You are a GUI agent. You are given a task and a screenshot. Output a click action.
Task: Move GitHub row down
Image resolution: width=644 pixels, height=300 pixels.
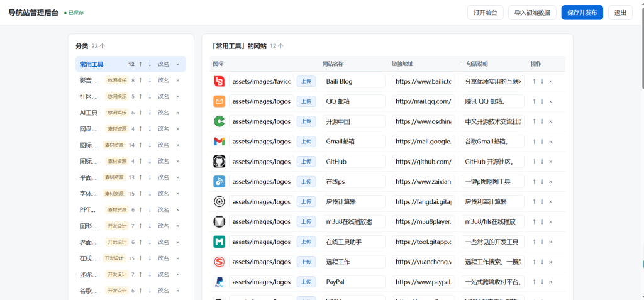[x=542, y=162]
